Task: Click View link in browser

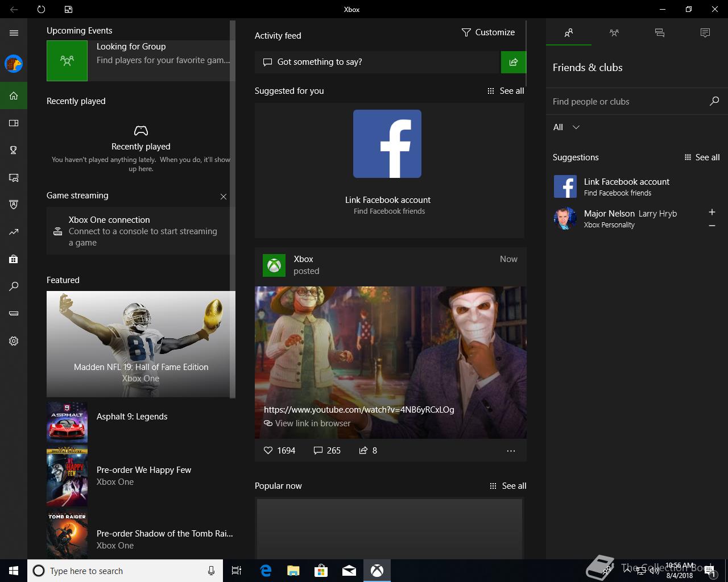Action: coord(307,423)
